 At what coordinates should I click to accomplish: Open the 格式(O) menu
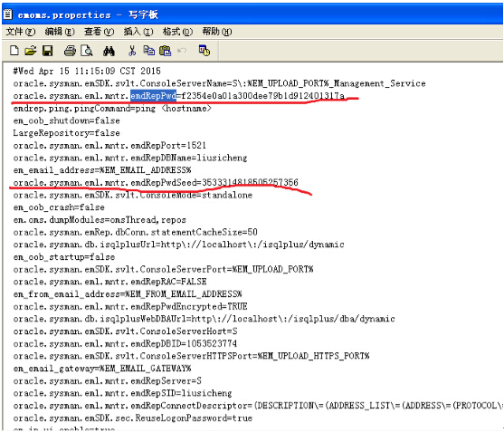click(177, 32)
